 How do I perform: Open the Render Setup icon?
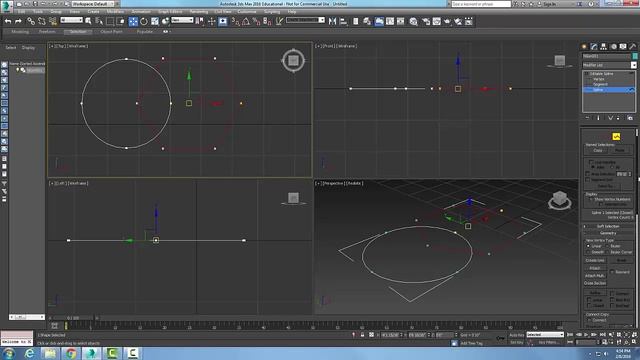426,21
